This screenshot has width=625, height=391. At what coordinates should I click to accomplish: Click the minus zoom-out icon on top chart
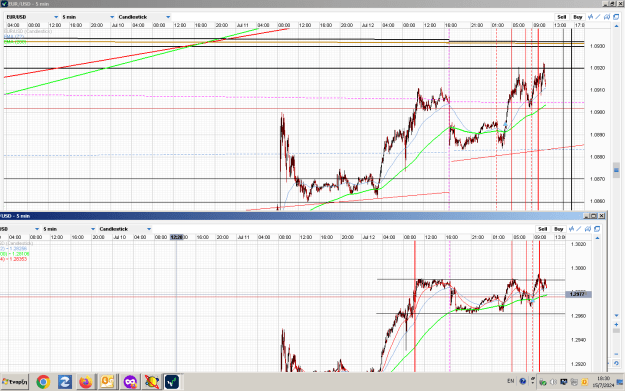point(616,354)
